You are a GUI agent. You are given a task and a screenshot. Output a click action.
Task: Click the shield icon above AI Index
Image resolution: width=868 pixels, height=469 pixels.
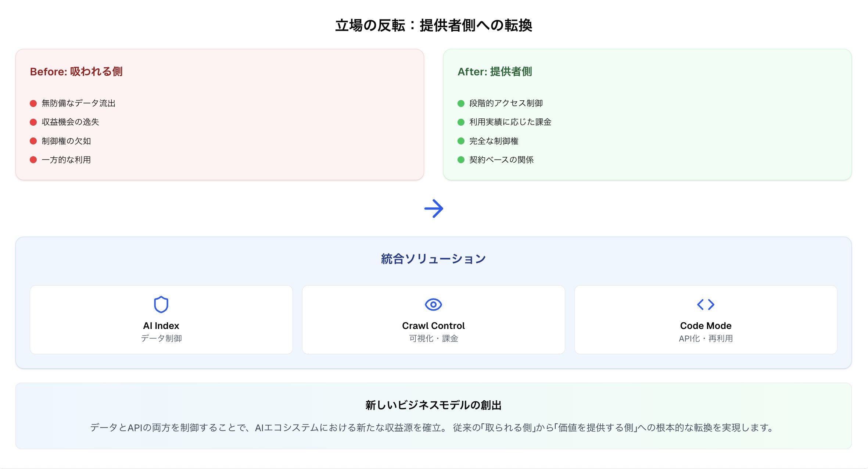[161, 304]
